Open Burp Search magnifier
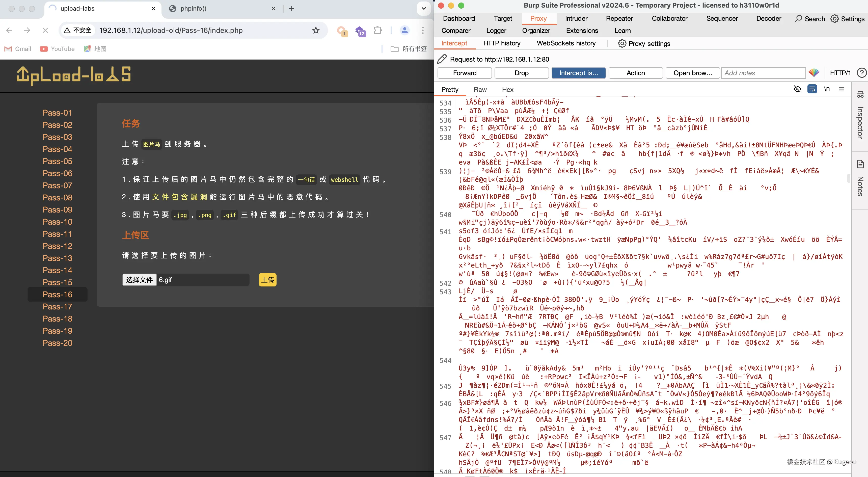This screenshot has height=477, width=868. coord(798,19)
